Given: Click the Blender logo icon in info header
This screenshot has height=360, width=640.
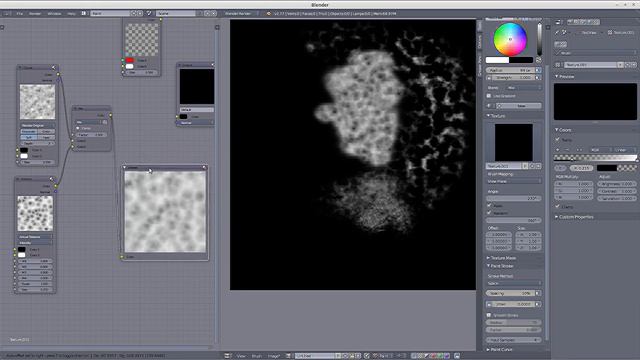Looking at the screenshot, I should [269, 13].
